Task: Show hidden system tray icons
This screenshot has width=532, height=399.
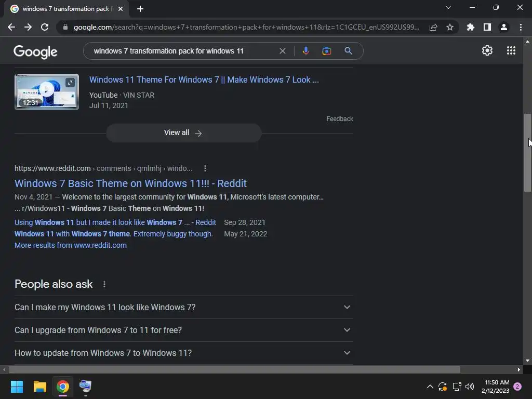Action: click(x=430, y=387)
